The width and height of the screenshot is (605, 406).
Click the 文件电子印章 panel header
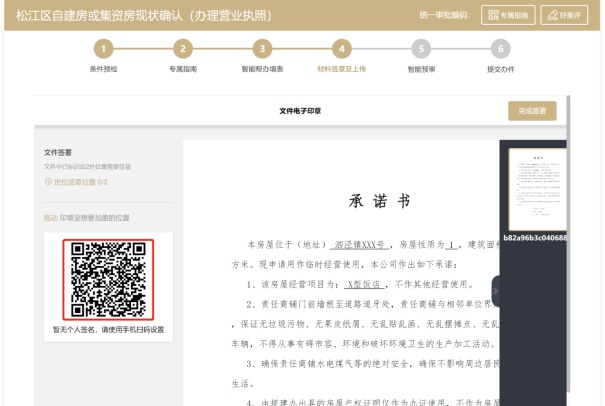click(x=300, y=111)
